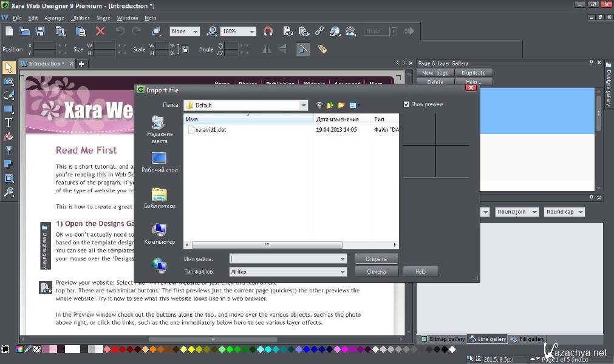Select the Fill tool
This screenshot has height=364, width=614.
tap(9, 136)
